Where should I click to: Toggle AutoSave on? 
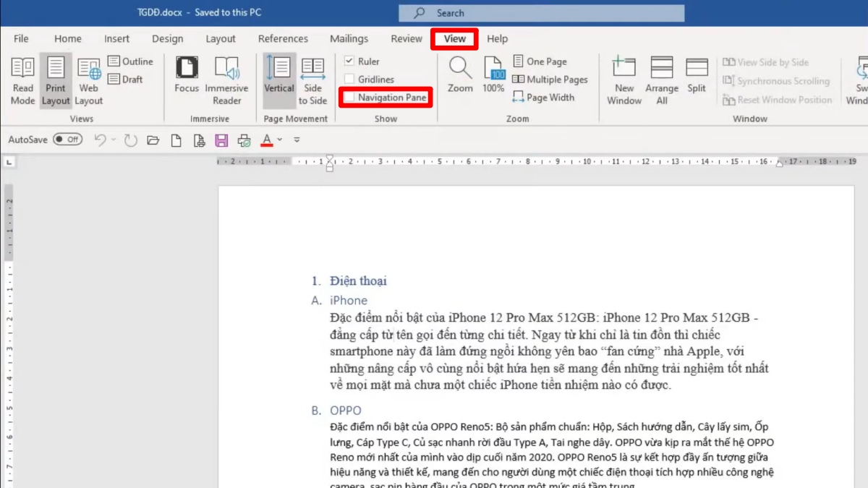click(68, 140)
